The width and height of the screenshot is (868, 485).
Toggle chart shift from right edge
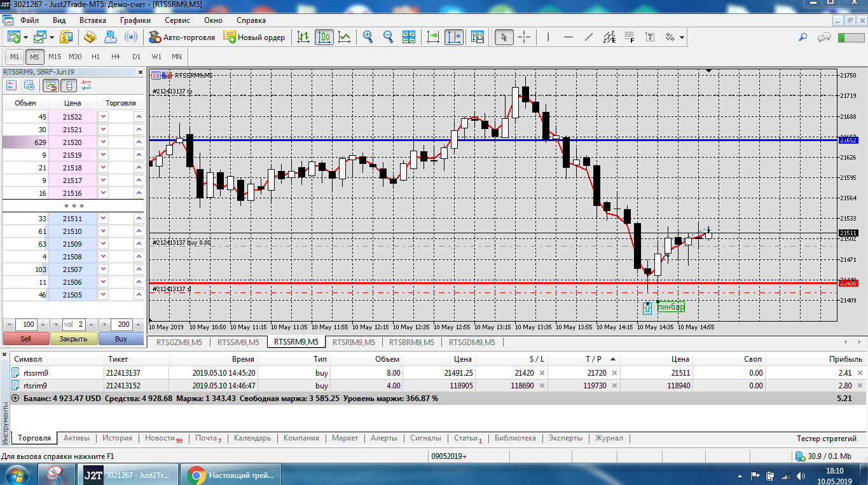[454, 38]
